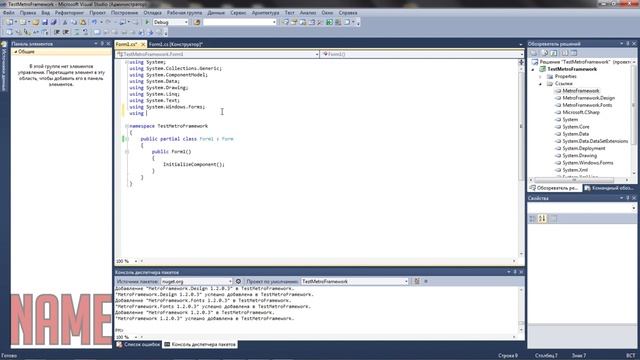
Task: Open the Сервис menu
Action: pos(238,13)
